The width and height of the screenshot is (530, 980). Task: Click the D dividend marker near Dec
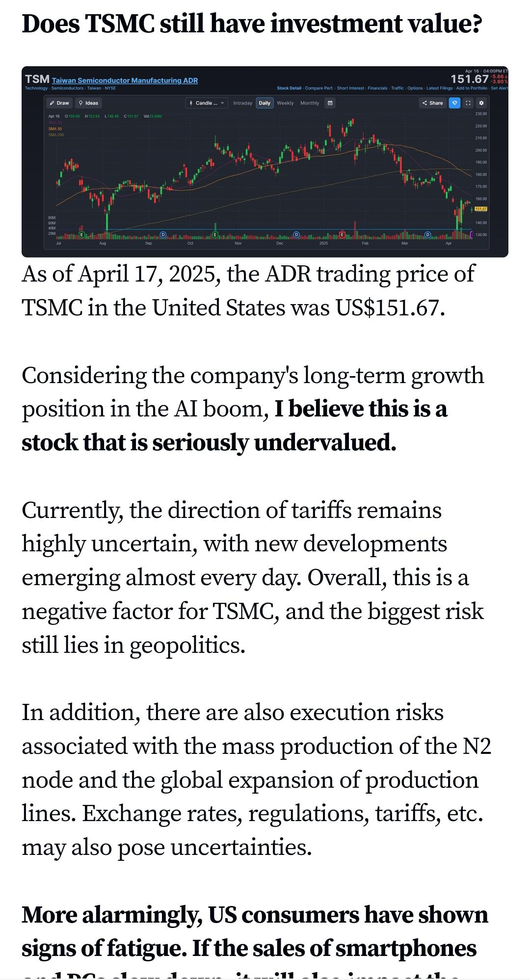pyautogui.click(x=296, y=235)
